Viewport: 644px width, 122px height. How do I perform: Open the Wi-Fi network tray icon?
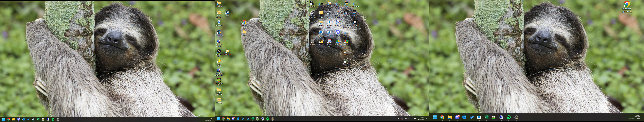pos(410,119)
